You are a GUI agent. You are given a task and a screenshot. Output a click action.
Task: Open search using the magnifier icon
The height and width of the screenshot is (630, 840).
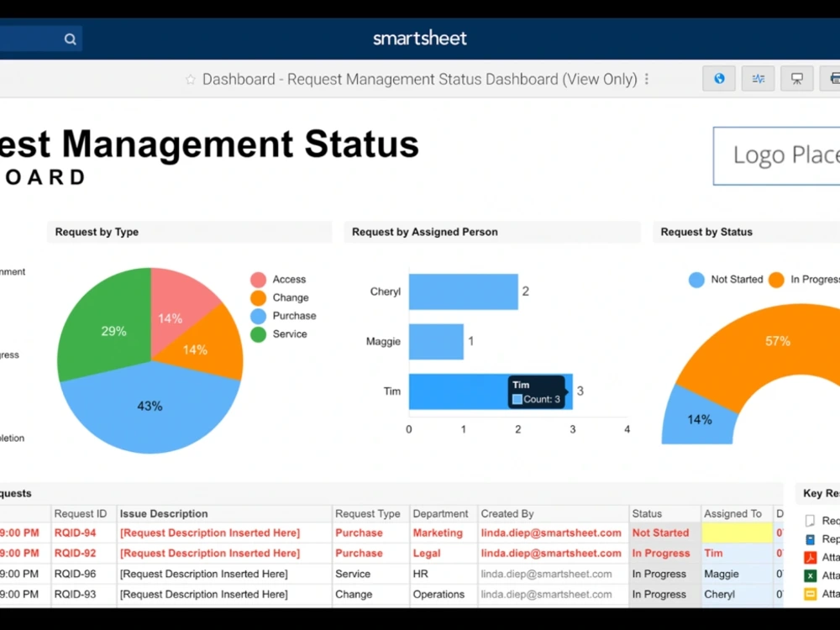coord(70,39)
